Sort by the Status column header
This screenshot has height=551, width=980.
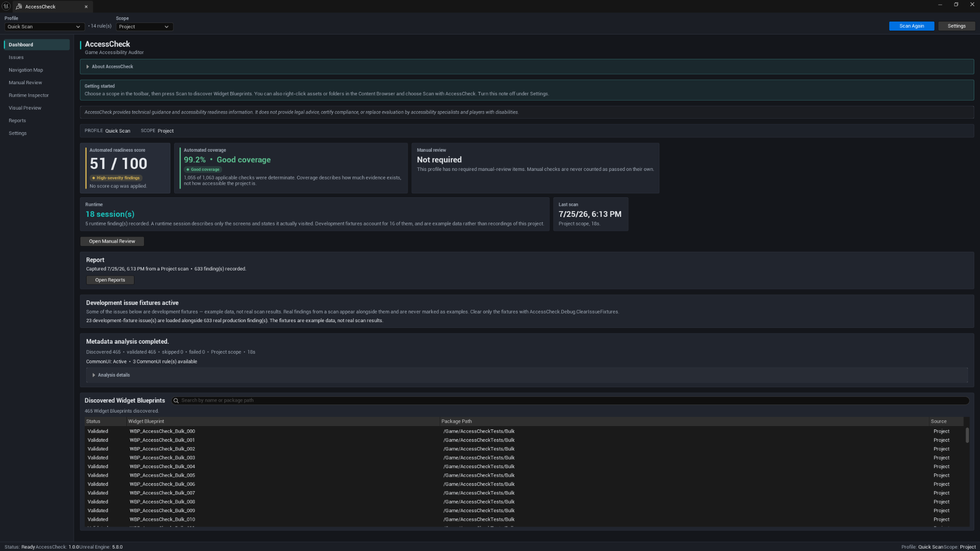click(105, 422)
